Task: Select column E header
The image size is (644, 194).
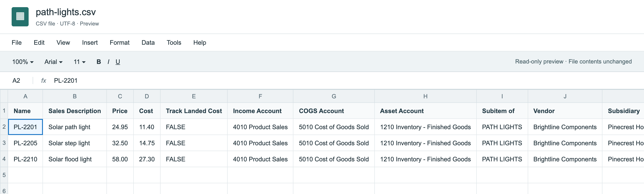Action: [194, 96]
